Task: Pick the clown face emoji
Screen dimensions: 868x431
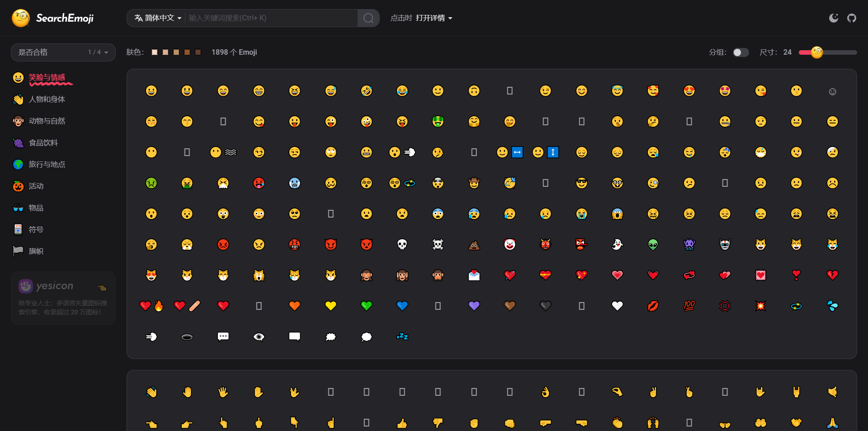Action: point(509,245)
